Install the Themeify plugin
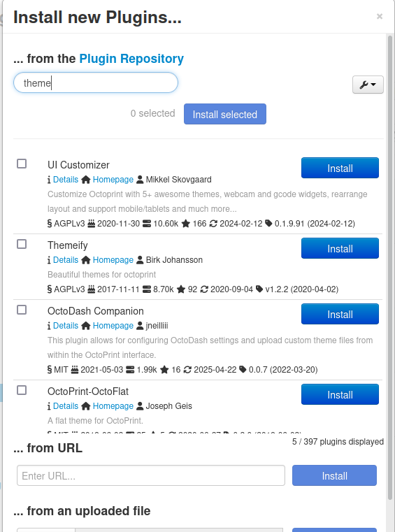 pos(340,248)
